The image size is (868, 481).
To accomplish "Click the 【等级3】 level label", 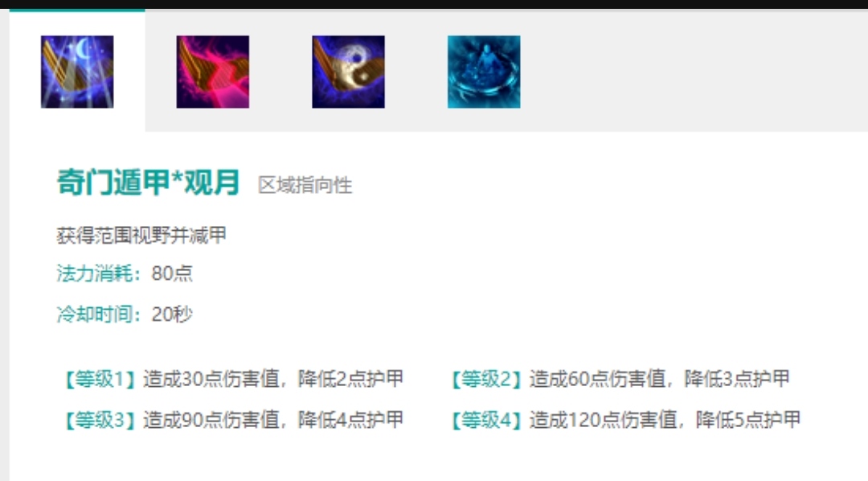I will click(100, 420).
